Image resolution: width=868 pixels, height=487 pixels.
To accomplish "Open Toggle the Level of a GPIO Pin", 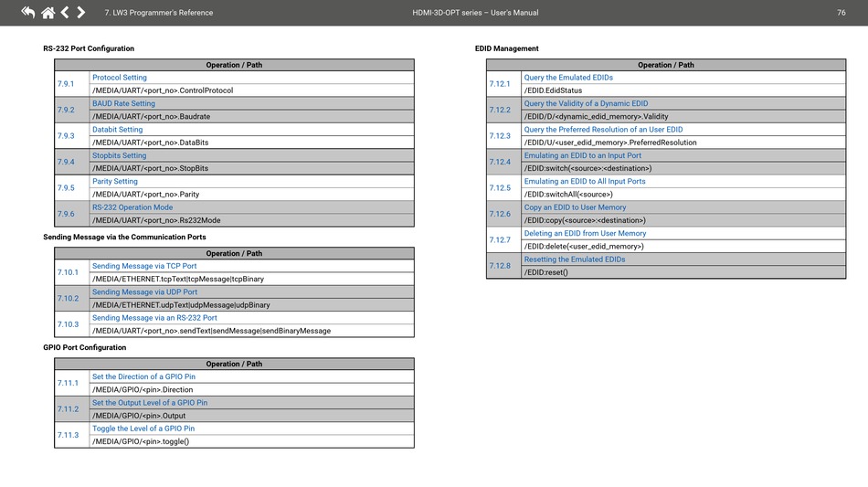I will 143,429.
